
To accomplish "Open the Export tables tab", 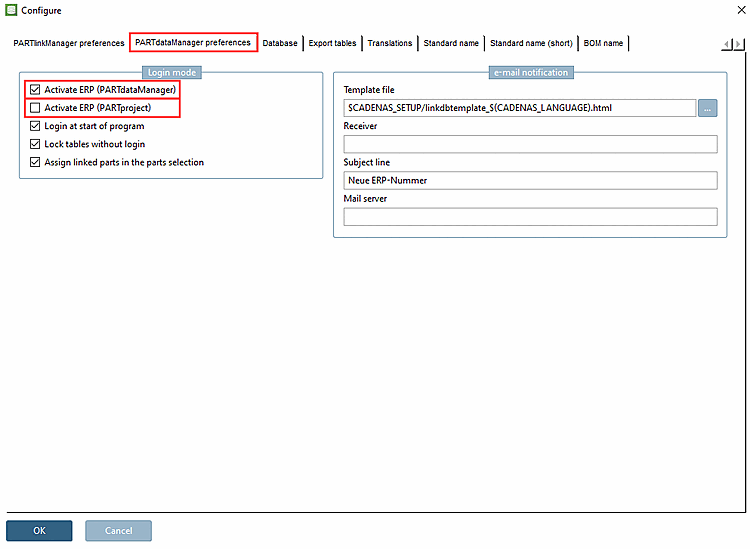I will click(x=332, y=43).
